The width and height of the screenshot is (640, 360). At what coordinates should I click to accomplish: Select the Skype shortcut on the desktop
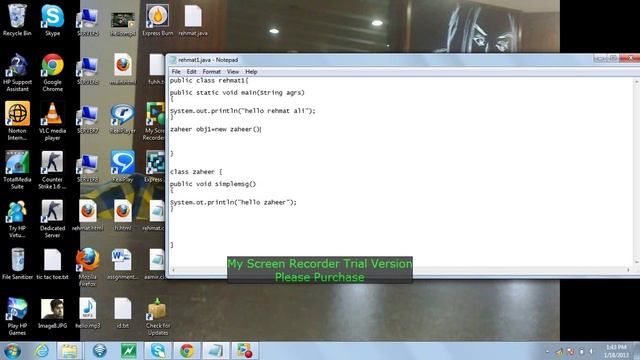52,20
